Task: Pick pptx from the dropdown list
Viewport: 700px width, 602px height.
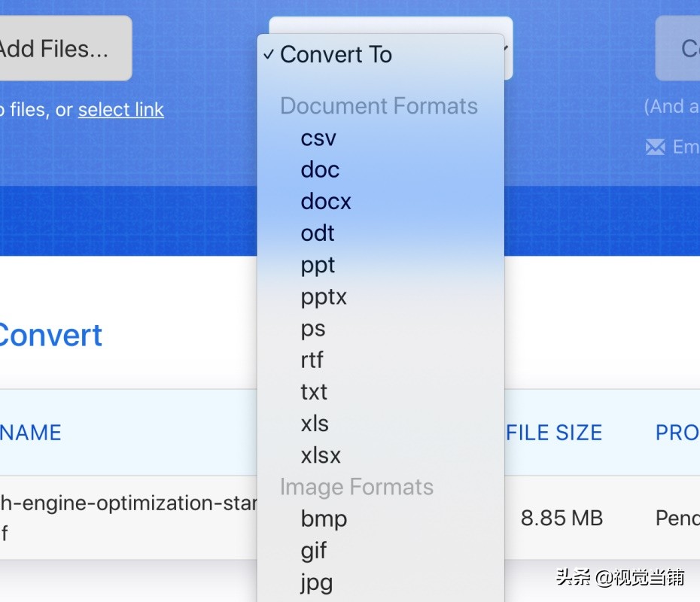Action: 324,297
